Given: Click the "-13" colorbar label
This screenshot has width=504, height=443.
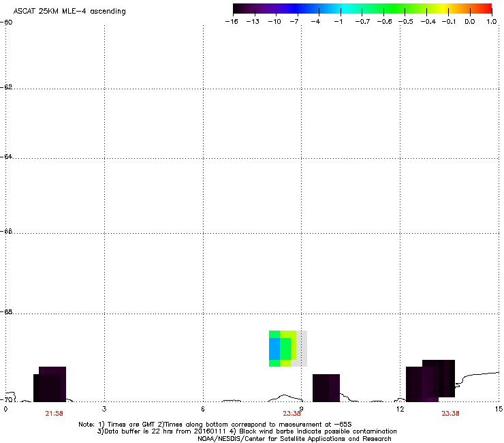Looking at the screenshot, I should pyautogui.click(x=253, y=22).
